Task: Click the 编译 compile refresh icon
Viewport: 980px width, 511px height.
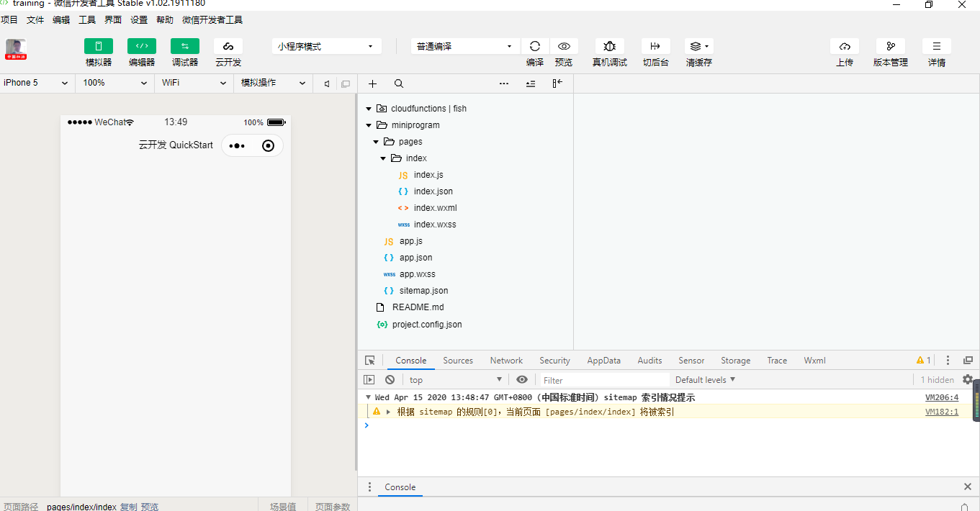Action: coord(535,46)
